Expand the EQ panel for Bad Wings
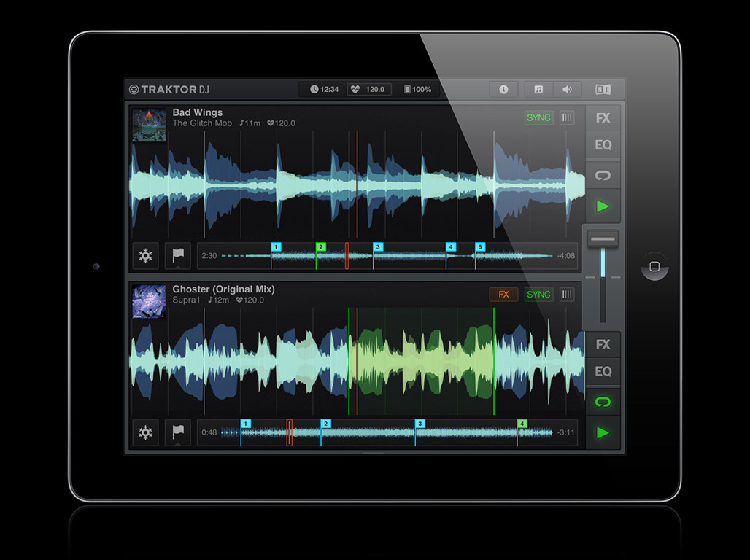 (603, 145)
